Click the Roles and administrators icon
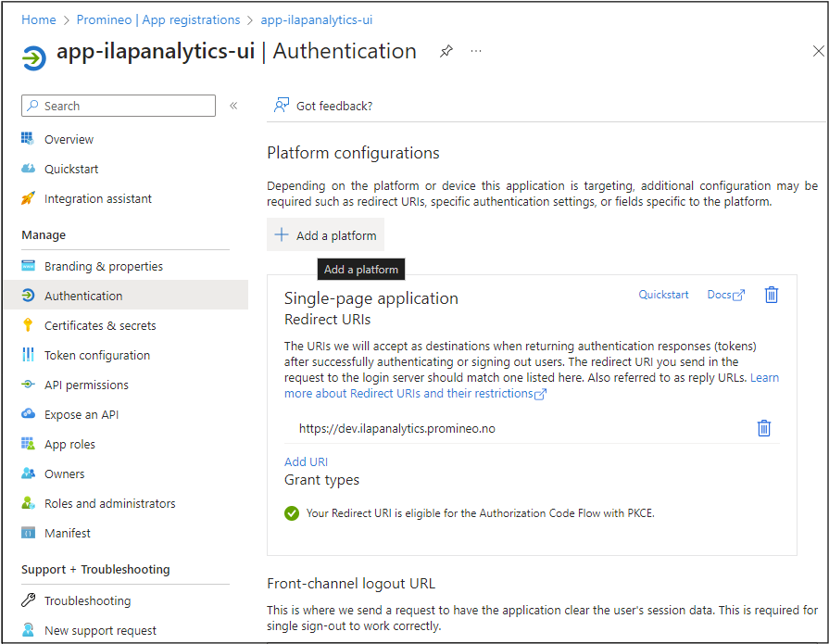The height and width of the screenshot is (644, 829). coord(28,502)
